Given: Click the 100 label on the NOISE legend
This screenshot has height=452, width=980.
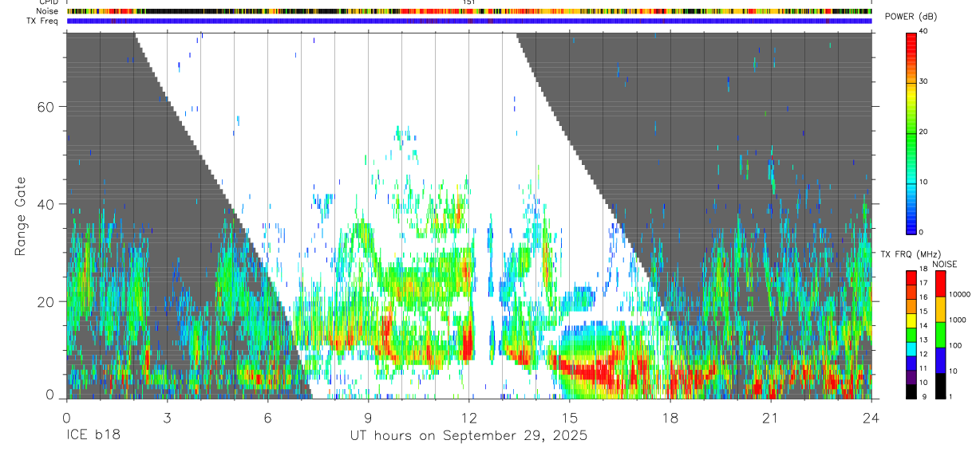Looking at the screenshot, I should [955, 345].
